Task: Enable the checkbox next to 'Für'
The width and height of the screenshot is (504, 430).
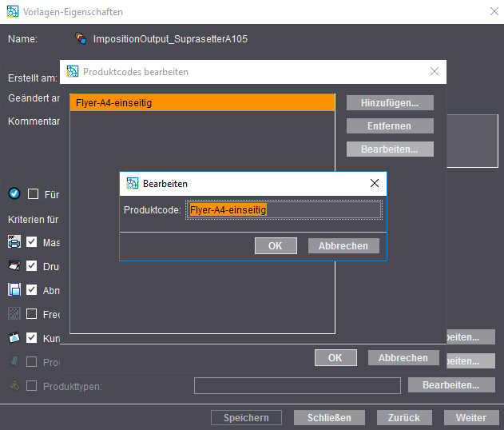Action: (x=33, y=193)
